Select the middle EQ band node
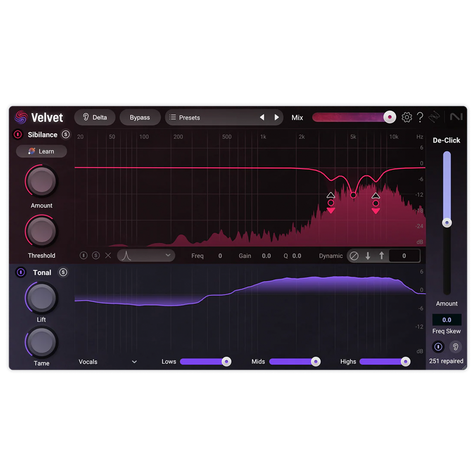Screen dimensions: 476x476 coord(353,195)
